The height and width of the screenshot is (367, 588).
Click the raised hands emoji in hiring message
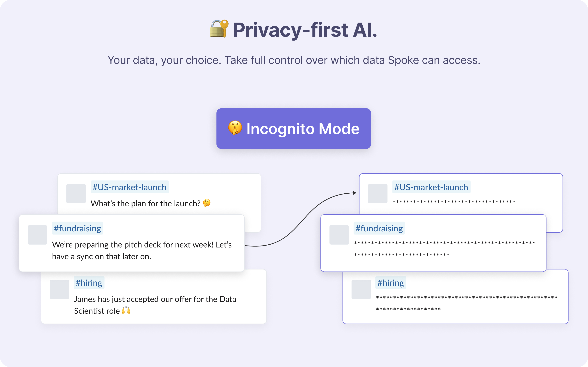126,310
